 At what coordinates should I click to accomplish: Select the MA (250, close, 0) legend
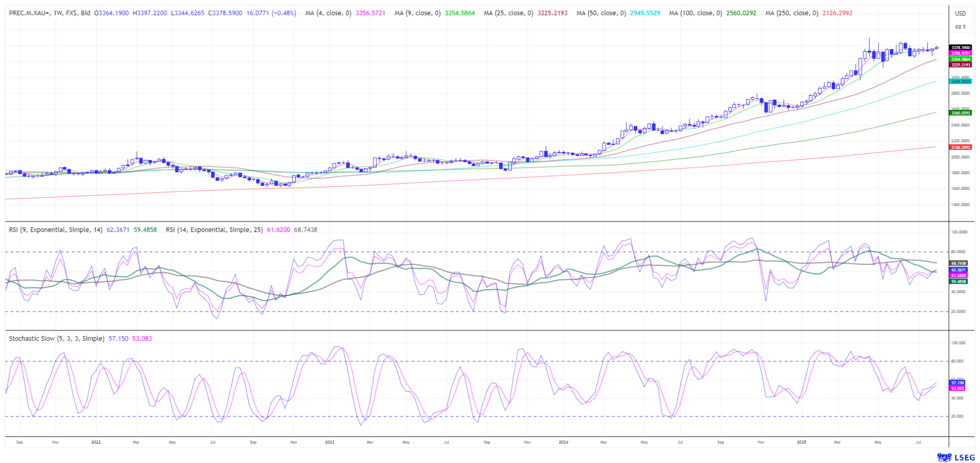[x=791, y=13]
